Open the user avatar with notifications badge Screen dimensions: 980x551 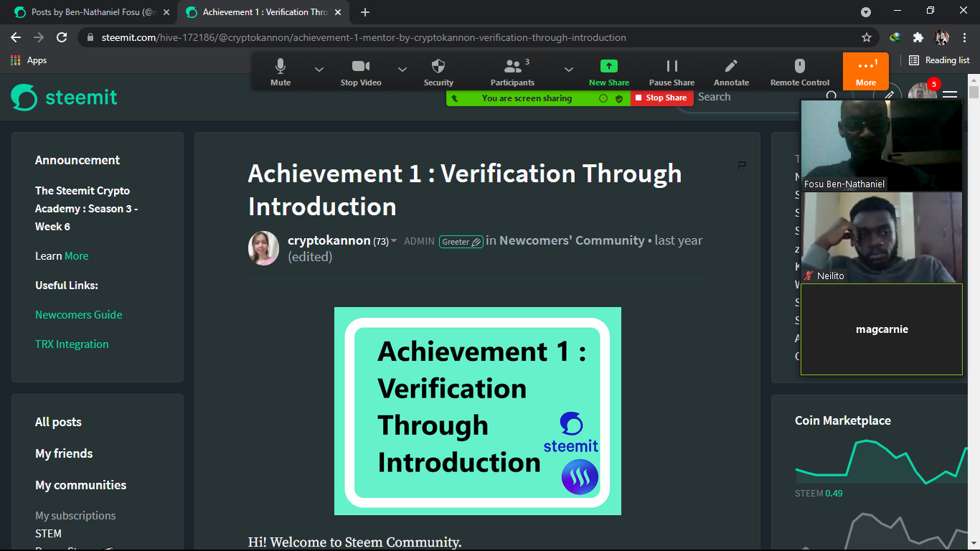pyautogui.click(x=923, y=92)
